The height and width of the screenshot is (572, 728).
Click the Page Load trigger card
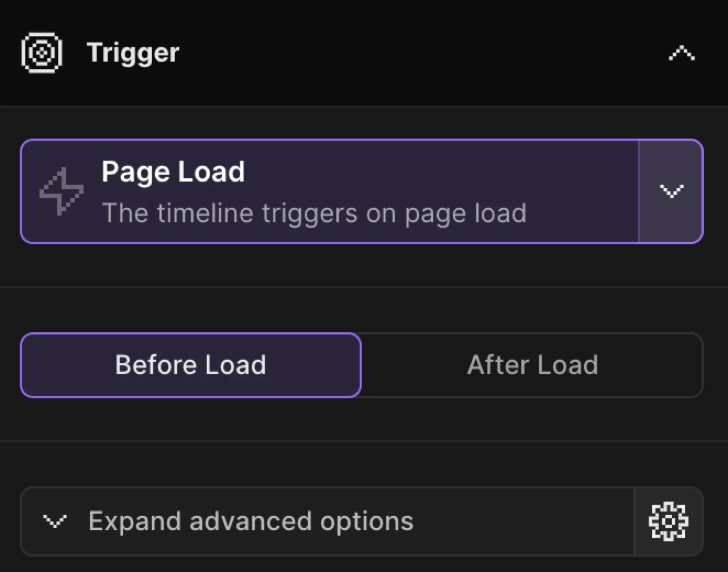(x=315, y=190)
